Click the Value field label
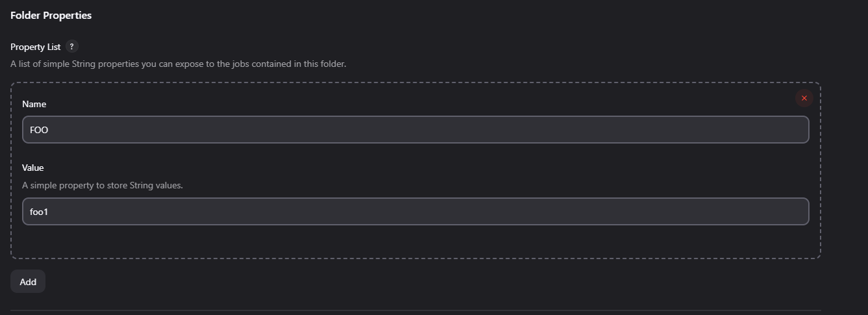This screenshot has height=315, width=868. coord(32,168)
